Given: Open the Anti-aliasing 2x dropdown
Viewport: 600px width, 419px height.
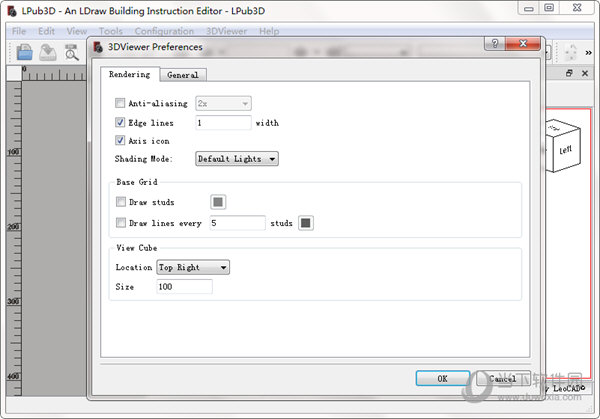Looking at the screenshot, I should pos(223,103).
